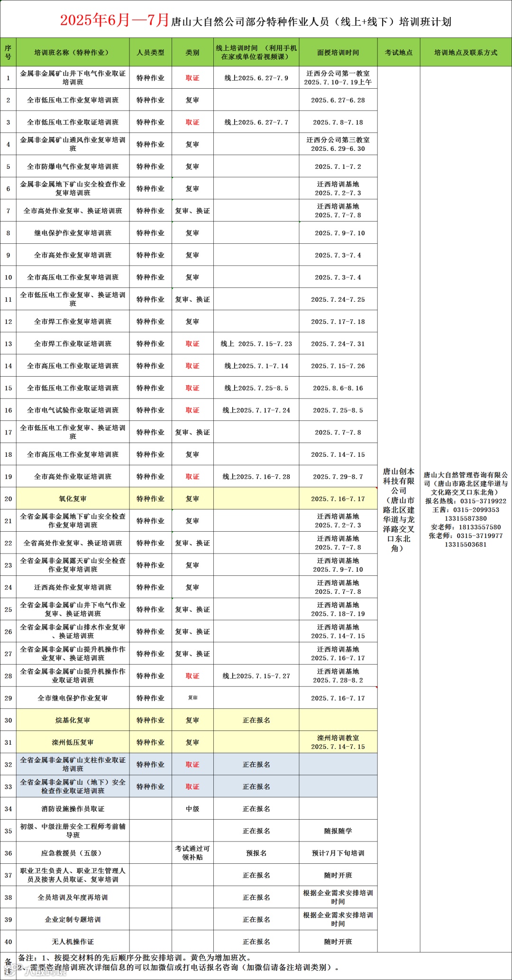The image size is (512, 980).
Task: Select '金属非金属矿山井下电气作业取证培训班' in row 1
Action: tap(73, 78)
